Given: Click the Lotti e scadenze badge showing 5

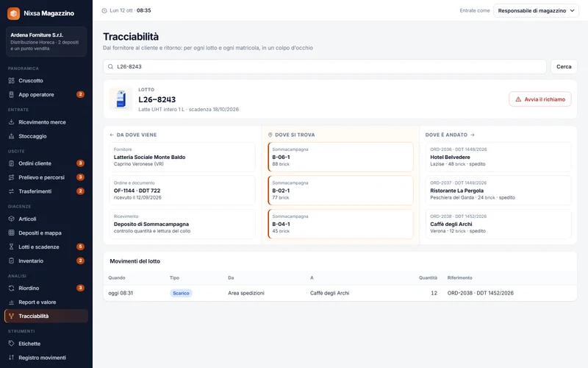Looking at the screenshot, I should (80, 247).
